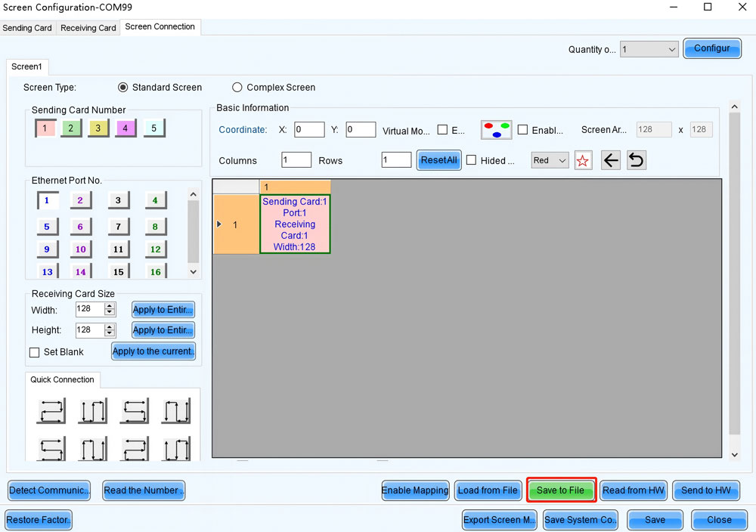
Task: Select the Complex Screen radio button
Action: tap(237, 87)
